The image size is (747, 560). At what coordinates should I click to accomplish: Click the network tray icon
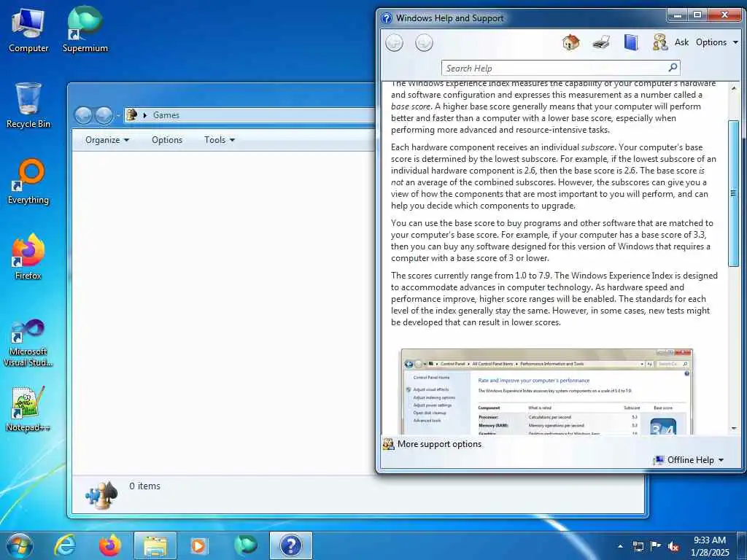[x=638, y=546]
